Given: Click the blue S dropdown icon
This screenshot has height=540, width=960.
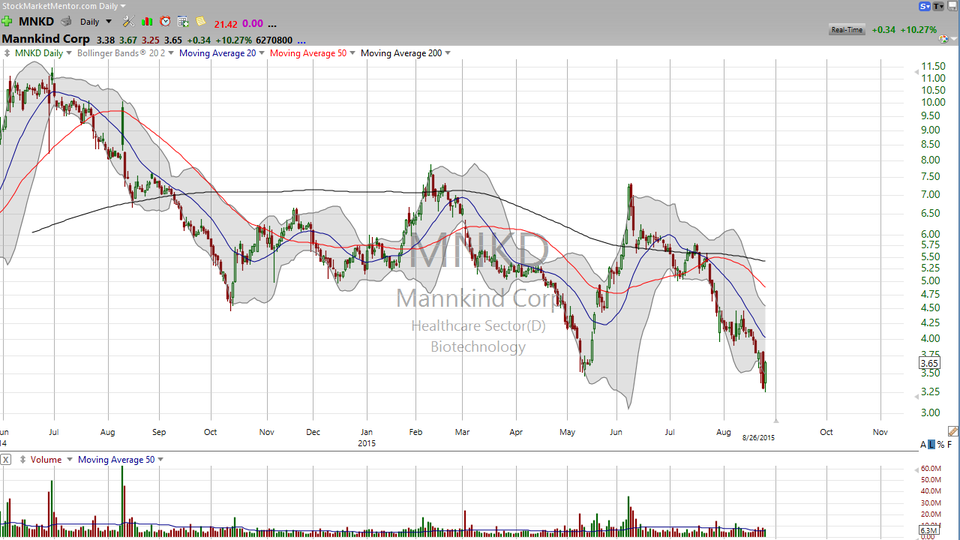Looking at the screenshot, I should pyautogui.click(x=924, y=6).
